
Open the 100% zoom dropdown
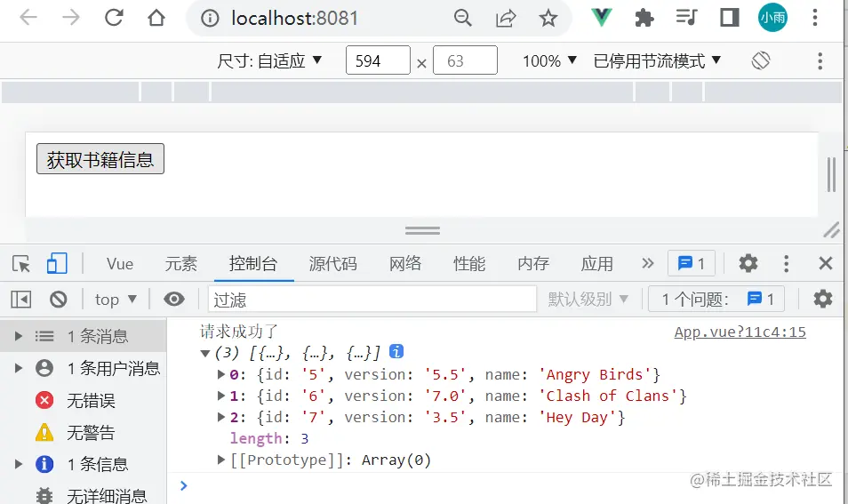549,60
